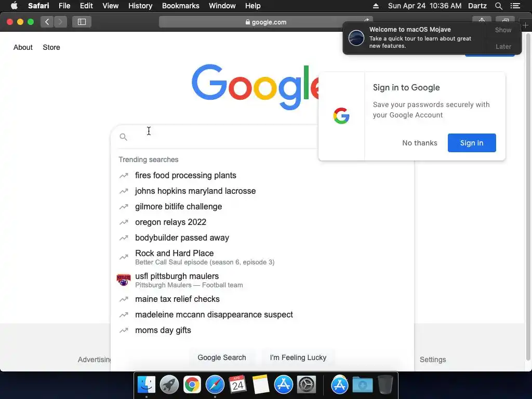Select 'oregon relays 2022' suggestion
Viewport: 532px width, 399px height.
tap(262, 222)
